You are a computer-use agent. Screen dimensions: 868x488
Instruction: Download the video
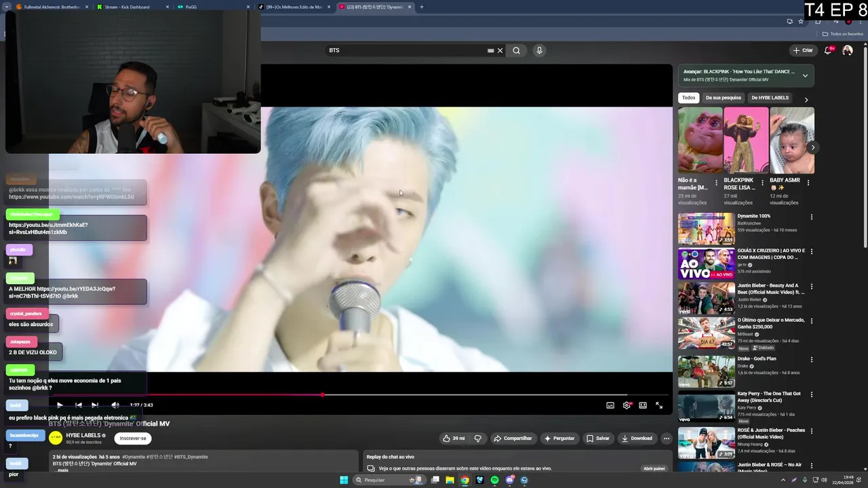pos(637,439)
